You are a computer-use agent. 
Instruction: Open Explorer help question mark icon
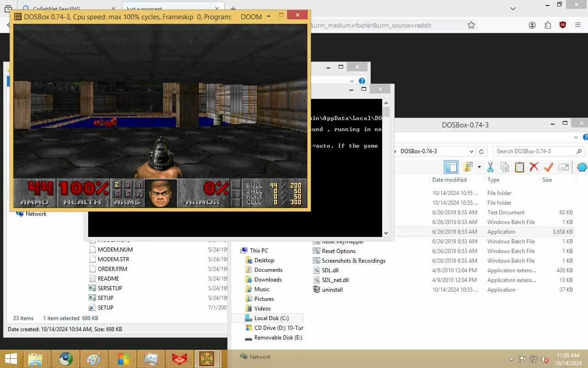(x=586, y=137)
